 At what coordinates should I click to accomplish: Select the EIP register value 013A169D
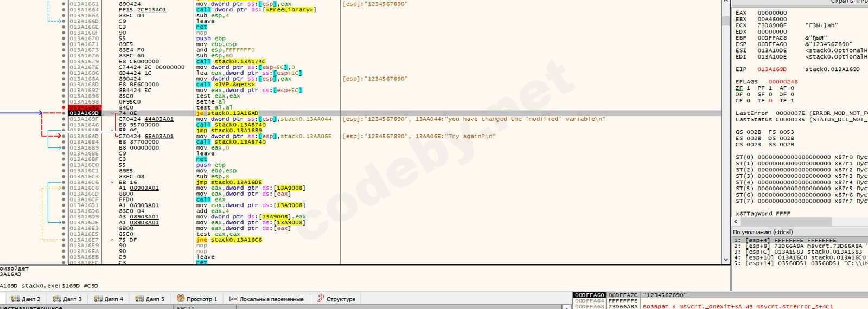[x=772, y=69]
